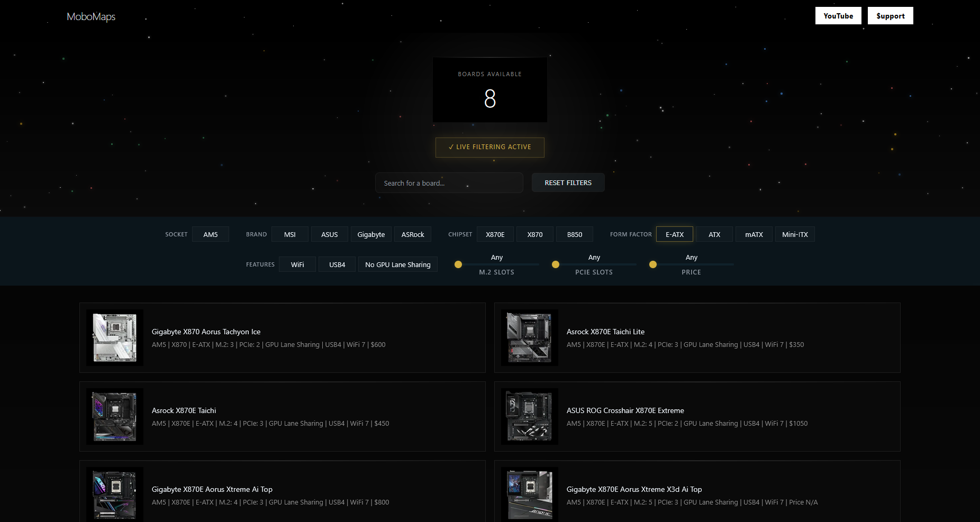Click the Crosshair Extreme specs line ending $1050
This screenshot has width=980, height=522.
click(687, 424)
